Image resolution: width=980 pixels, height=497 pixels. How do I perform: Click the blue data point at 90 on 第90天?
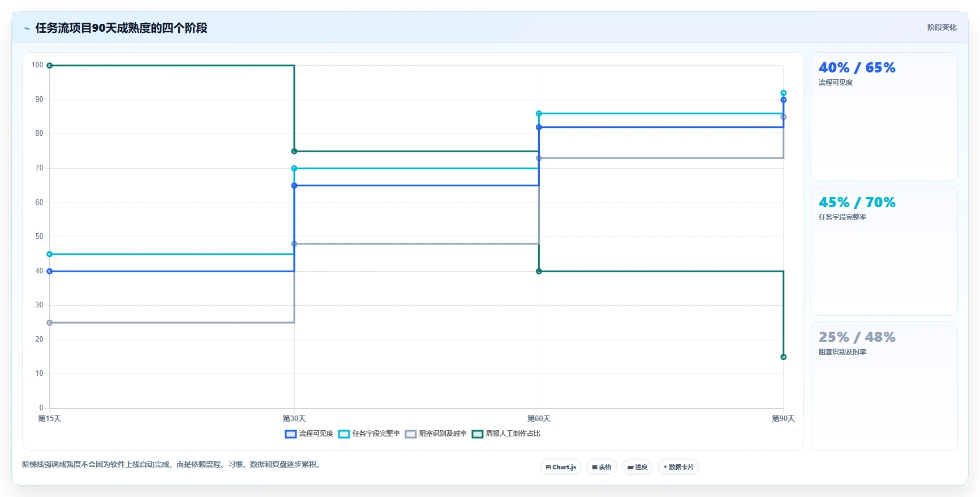pyautogui.click(x=783, y=100)
